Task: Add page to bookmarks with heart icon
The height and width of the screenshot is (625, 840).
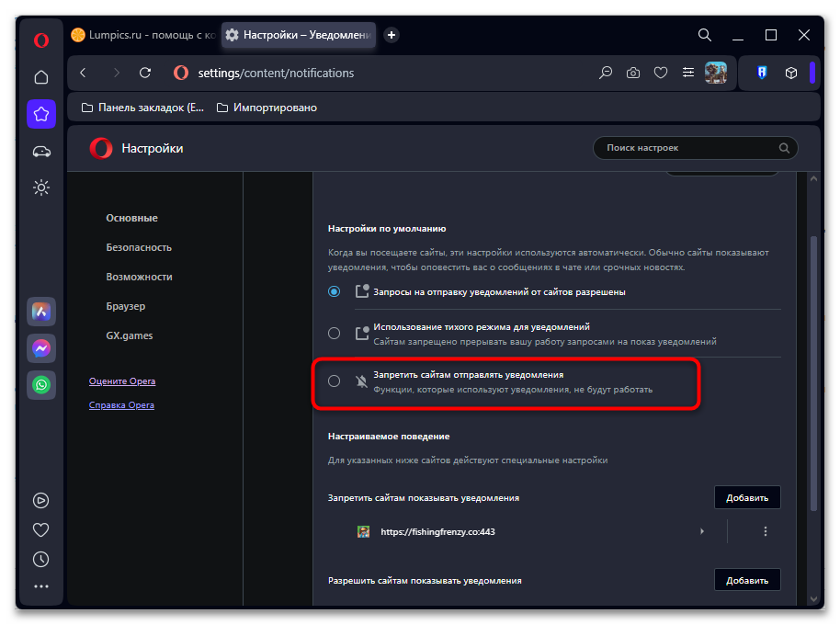Action: [660, 73]
